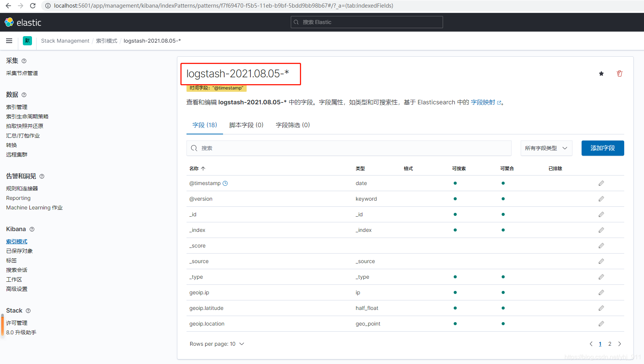This screenshot has width=644, height=364.
Task: Click the browser back arrow
Action: 8,6
